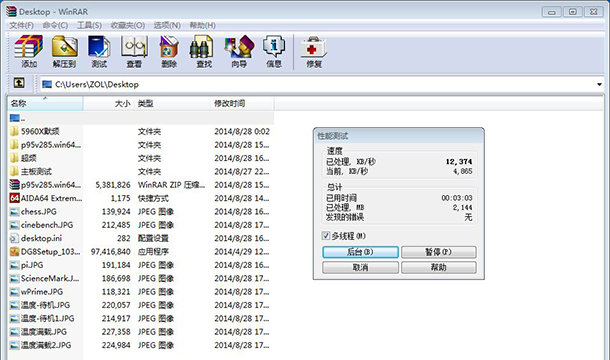Viewport: 610px width, 360px height.
Task: Expand the address bar path dropdown
Action: click(x=599, y=84)
